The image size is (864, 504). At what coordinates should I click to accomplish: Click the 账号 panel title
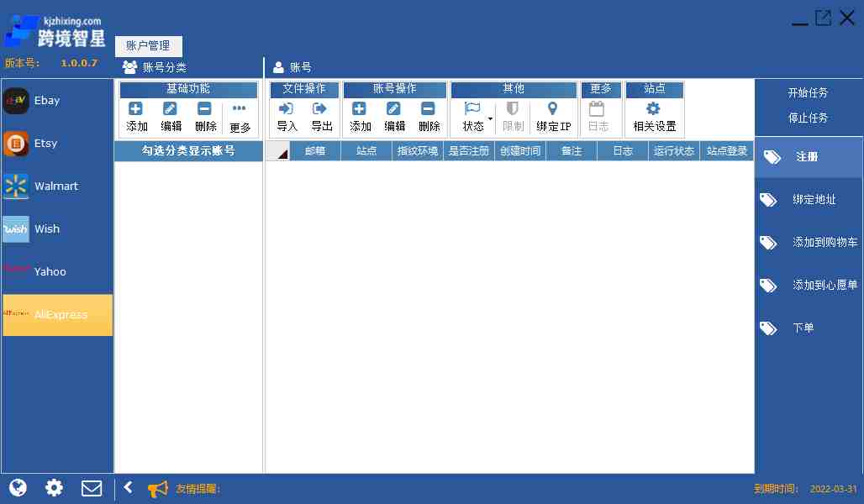coord(300,68)
